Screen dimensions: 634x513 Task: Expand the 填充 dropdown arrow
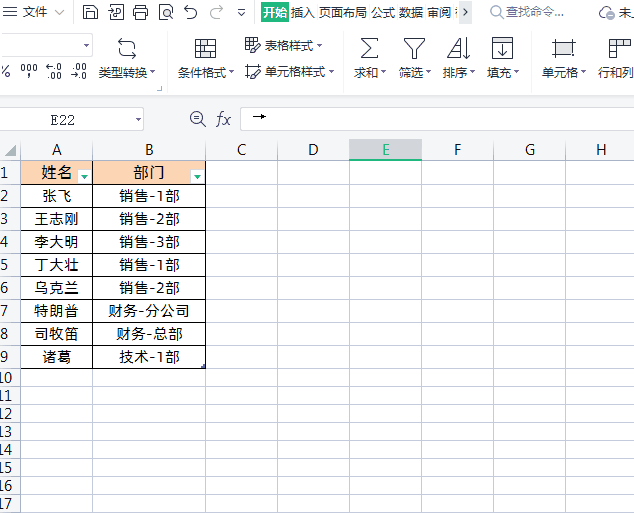tap(516, 72)
